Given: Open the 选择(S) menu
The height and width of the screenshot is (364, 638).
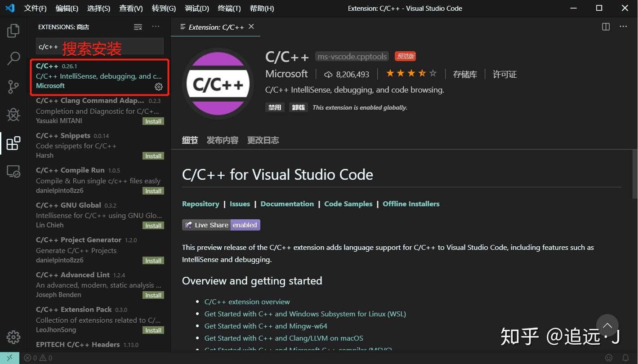Looking at the screenshot, I should tap(98, 8).
